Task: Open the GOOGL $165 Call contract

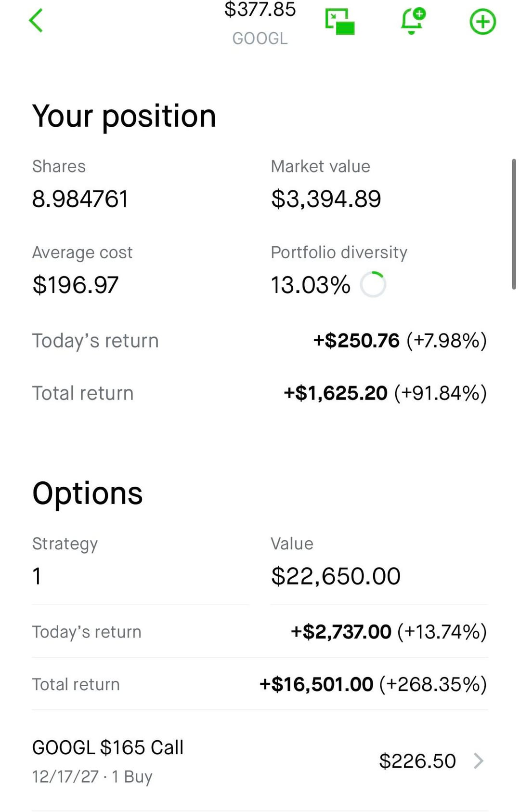Action: click(108, 748)
